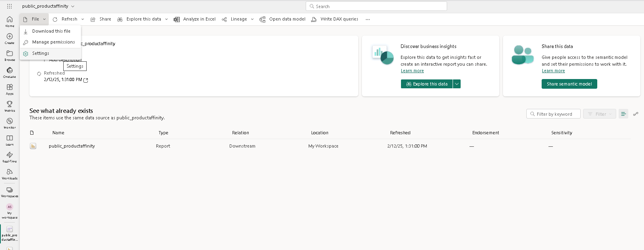Expand the public_productaffinity title dropdown
This screenshot has width=644, height=250.
click(73, 6)
